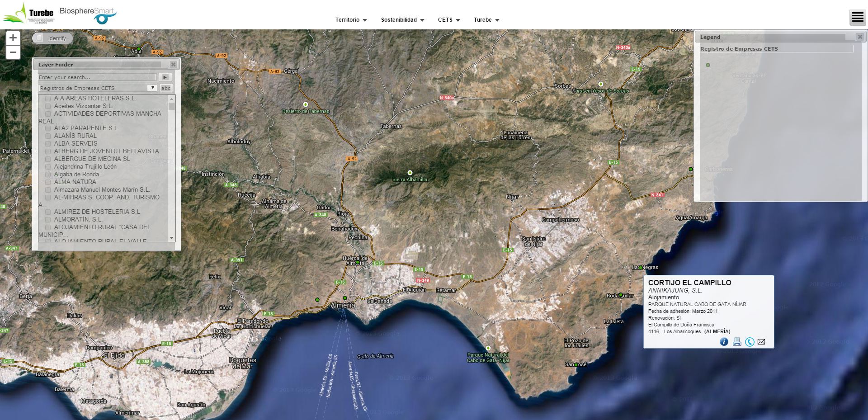Click the phone icon in popup

pyautogui.click(x=750, y=342)
